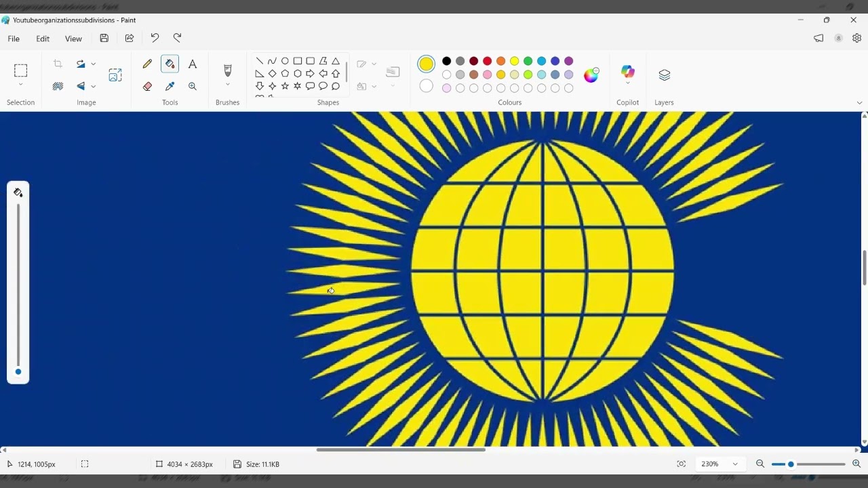Open the Layers panel
This screenshot has height=488, width=868.
pyautogui.click(x=665, y=75)
